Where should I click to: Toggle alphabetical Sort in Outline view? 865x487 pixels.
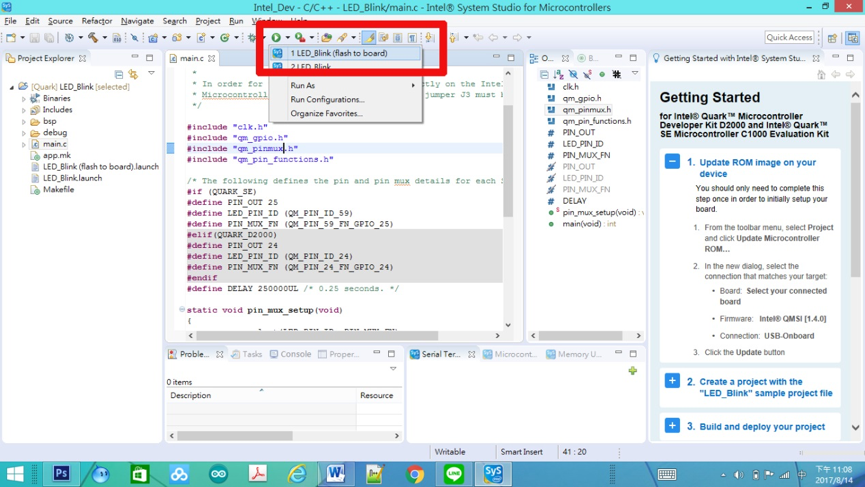click(x=559, y=74)
